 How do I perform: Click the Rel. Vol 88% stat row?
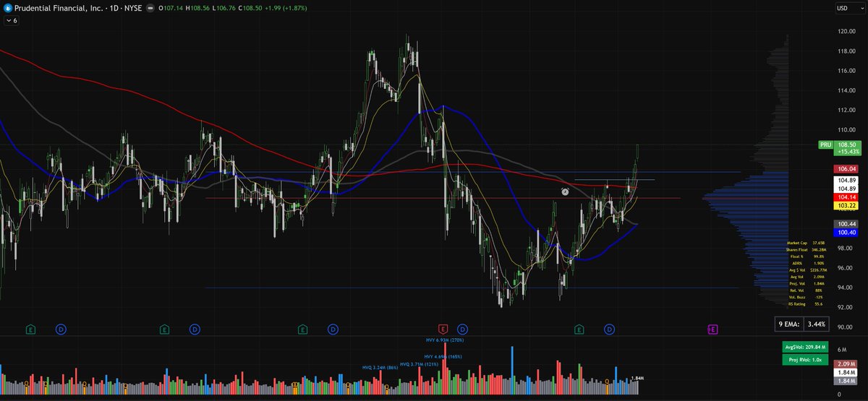807,290
